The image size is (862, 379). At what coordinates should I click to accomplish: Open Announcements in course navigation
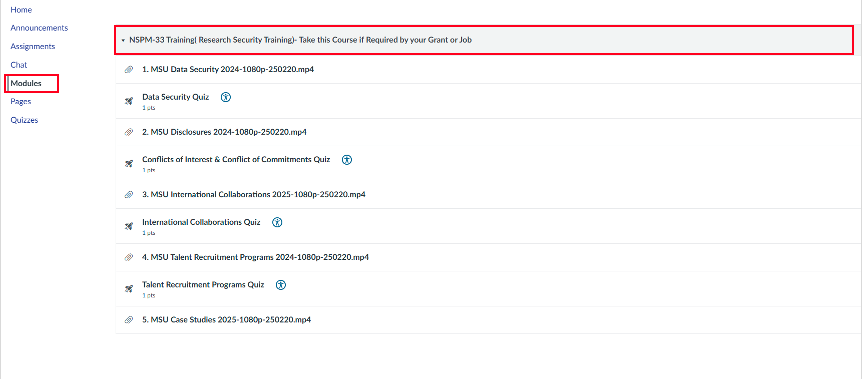[x=39, y=28]
